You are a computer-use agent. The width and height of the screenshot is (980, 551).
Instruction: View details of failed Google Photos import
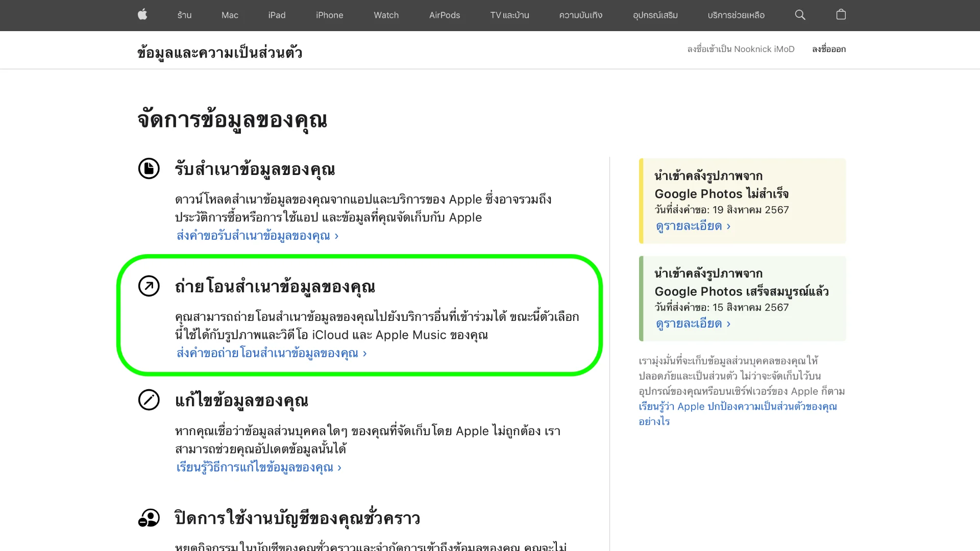point(693,226)
